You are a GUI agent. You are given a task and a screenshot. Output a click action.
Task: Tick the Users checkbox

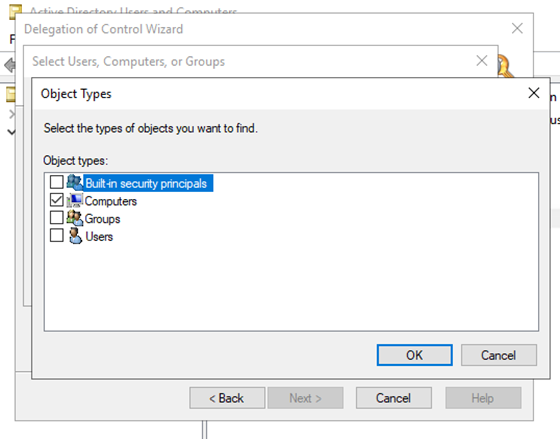[56, 235]
